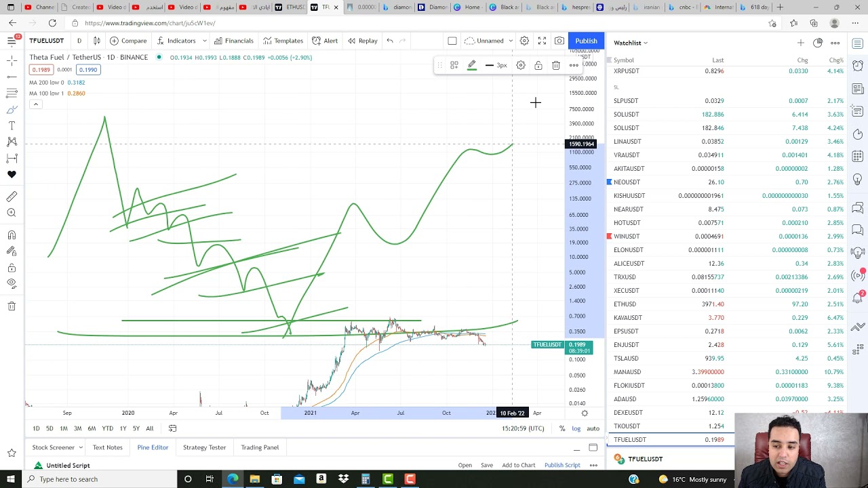
Task: Undo the last chart action
Action: coord(390,41)
